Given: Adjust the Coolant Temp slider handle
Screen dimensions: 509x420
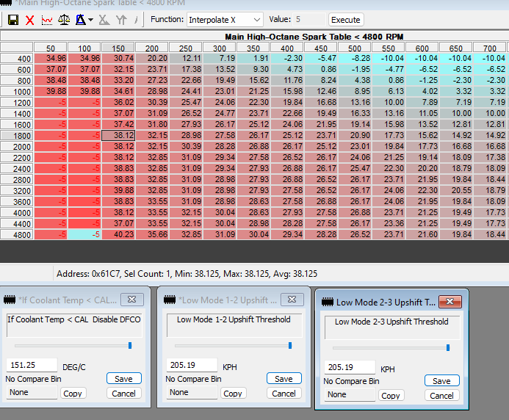Looking at the screenshot, I should (130, 345).
